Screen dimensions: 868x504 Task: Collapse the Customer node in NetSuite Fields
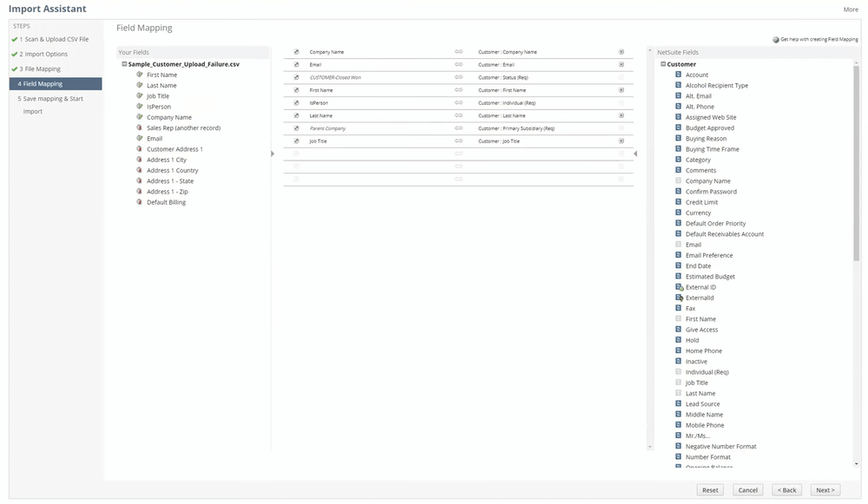(662, 63)
